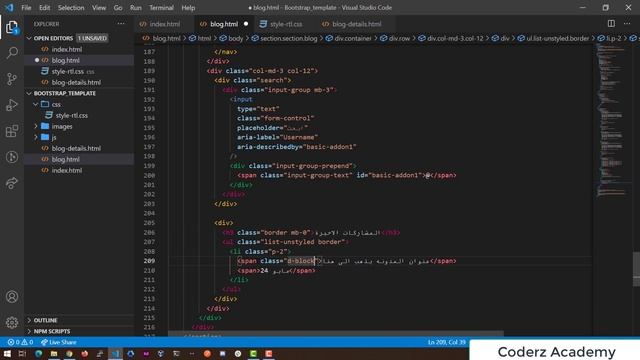Open the Run and Debug view
Viewport: 640px width, 360px height.
coord(12,105)
